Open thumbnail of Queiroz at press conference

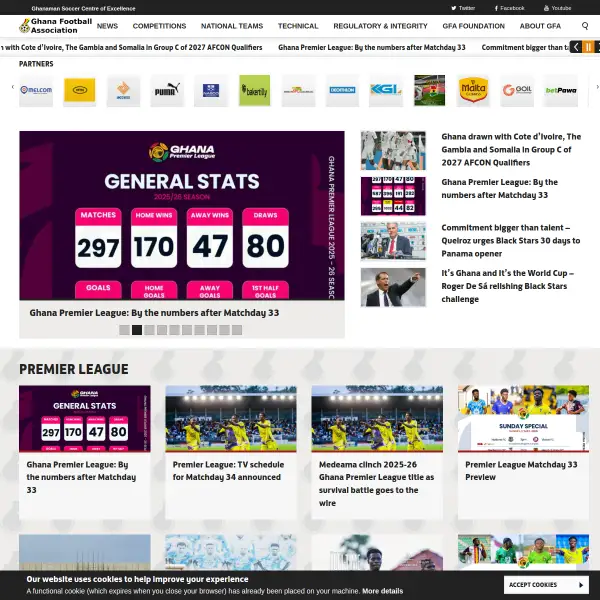(393, 241)
